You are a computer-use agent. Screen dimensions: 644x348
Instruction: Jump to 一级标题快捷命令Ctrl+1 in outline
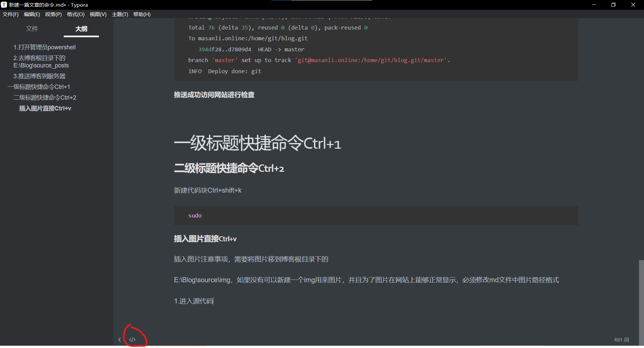point(39,87)
